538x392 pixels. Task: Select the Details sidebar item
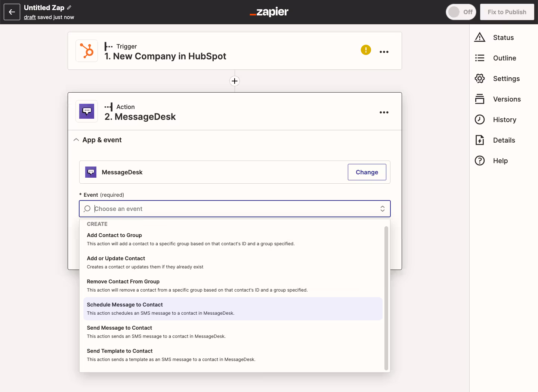[480, 140]
